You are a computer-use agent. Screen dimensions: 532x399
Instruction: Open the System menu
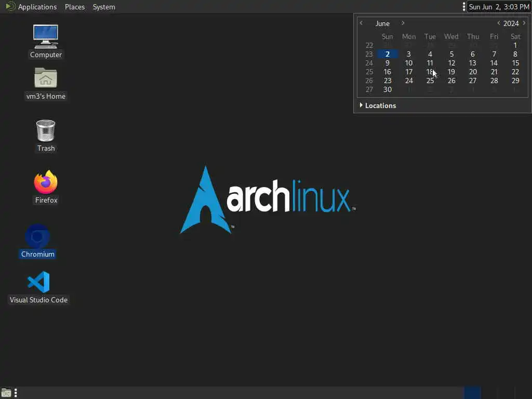(x=104, y=7)
